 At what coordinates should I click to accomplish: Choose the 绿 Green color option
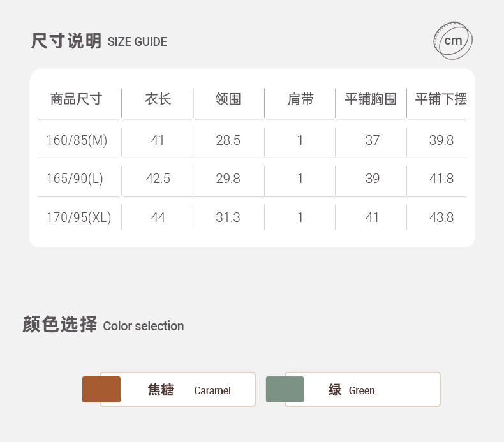pyautogui.click(x=362, y=390)
